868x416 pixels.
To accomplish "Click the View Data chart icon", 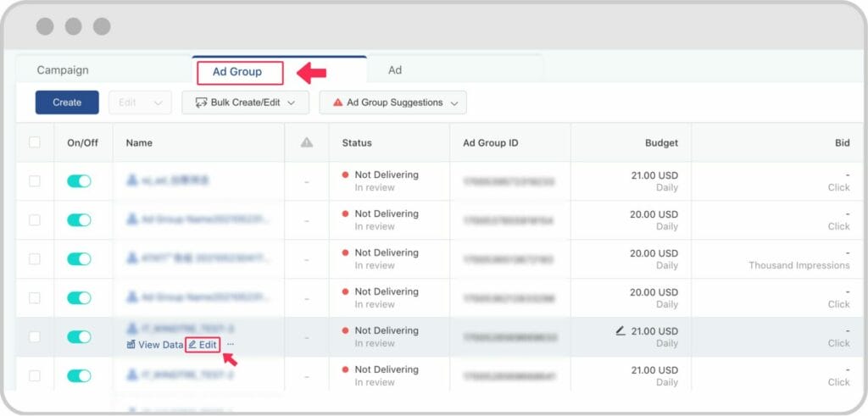I will [x=131, y=345].
